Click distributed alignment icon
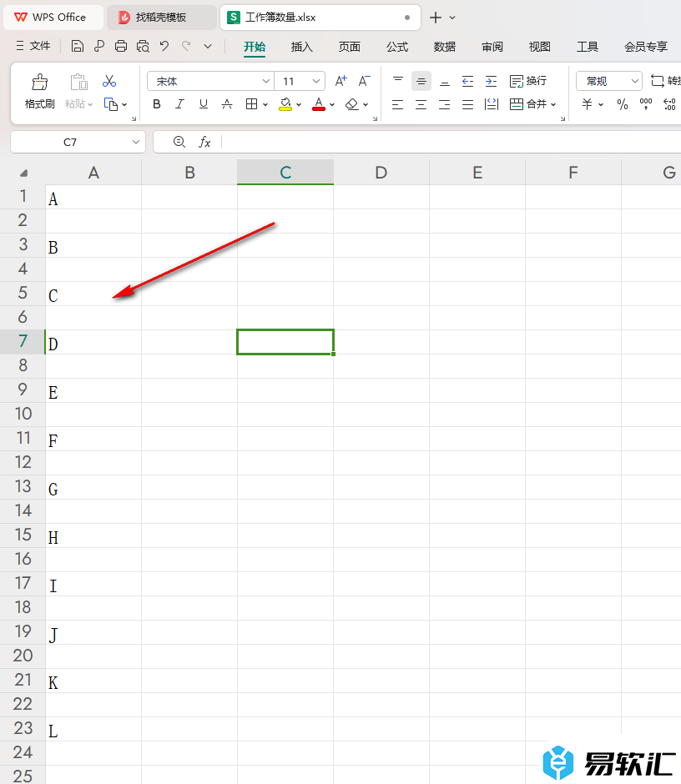 coord(492,104)
